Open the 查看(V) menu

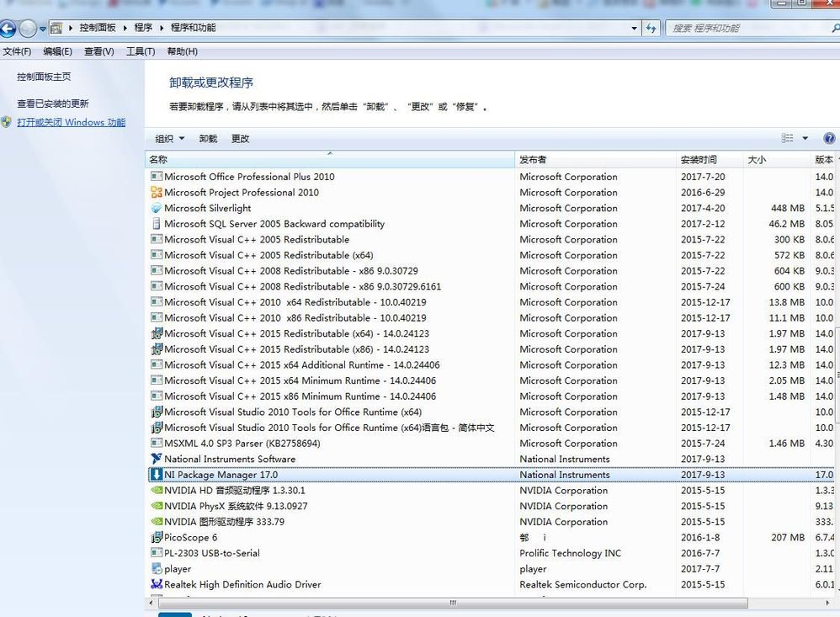(99, 51)
